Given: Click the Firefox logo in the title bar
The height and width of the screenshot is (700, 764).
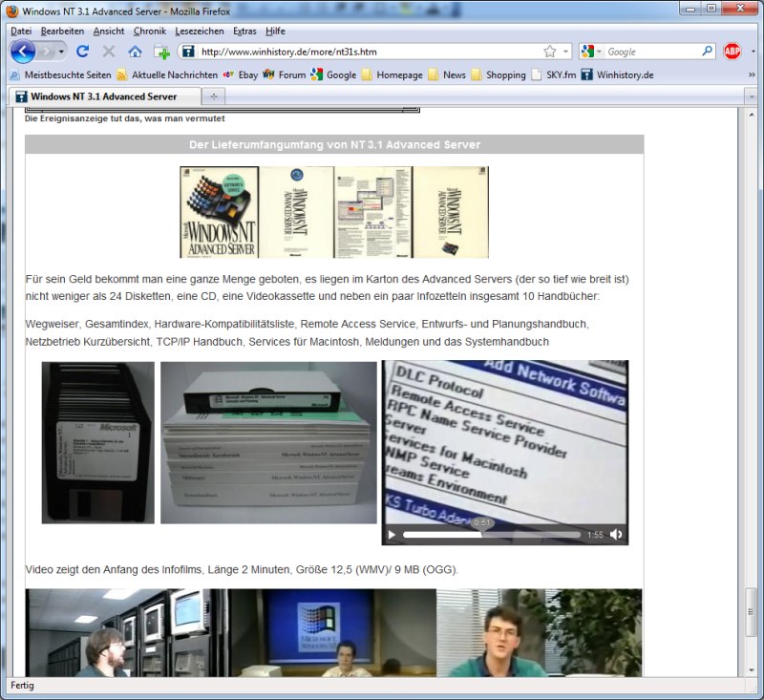Looking at the screenshot, I should [x=12, y=11].
